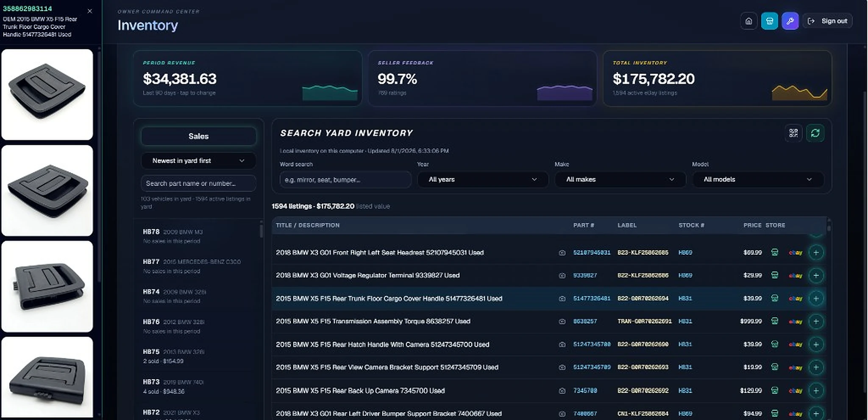Open store icon for Cargo Cover Handle row
The image size is (868, 420).
[x=775, y=298]
